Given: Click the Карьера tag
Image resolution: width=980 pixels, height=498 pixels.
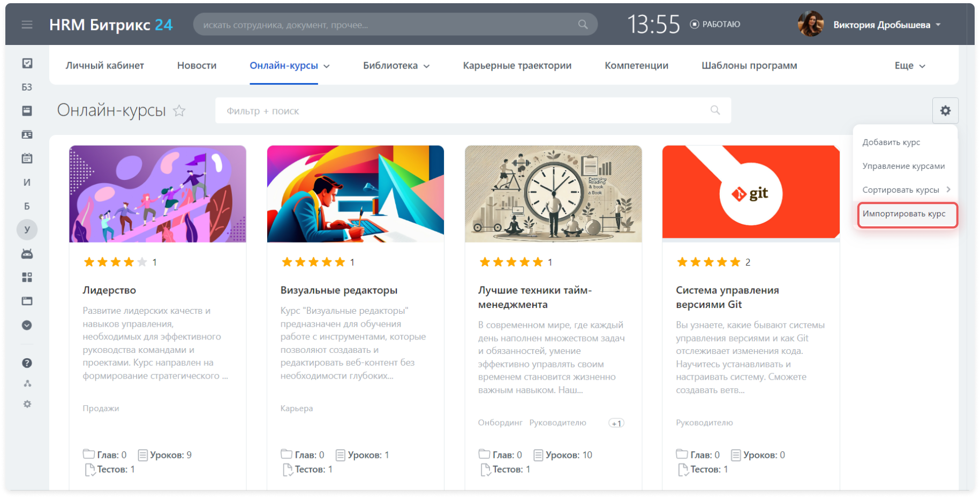Looking at the screenshot, I should (x=297, y=408).
